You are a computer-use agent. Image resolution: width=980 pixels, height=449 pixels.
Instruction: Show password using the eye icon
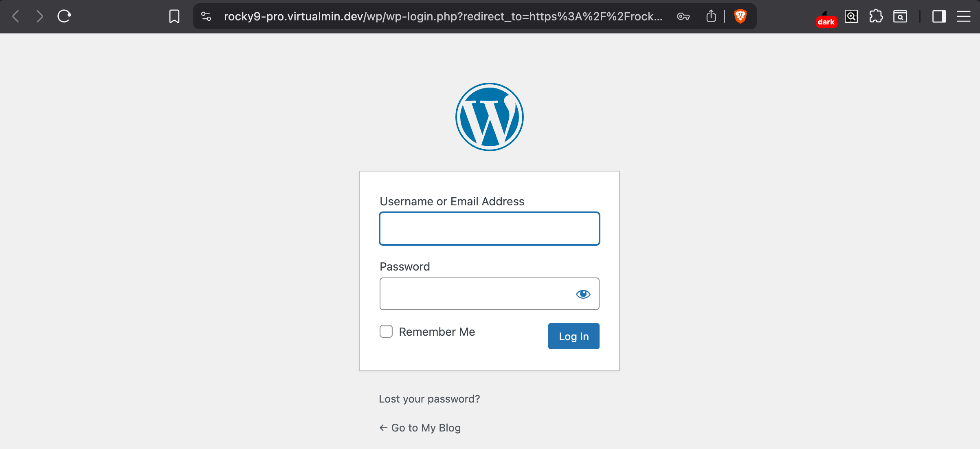pyautogui.click(x=583, y=294)
